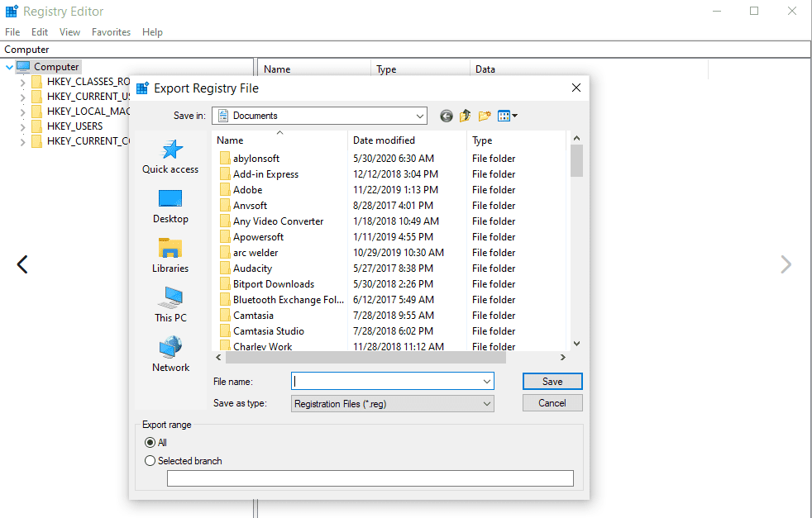This screenshot has width=812, height=518.
Task: Open the Network location icon
Action: 170,347
